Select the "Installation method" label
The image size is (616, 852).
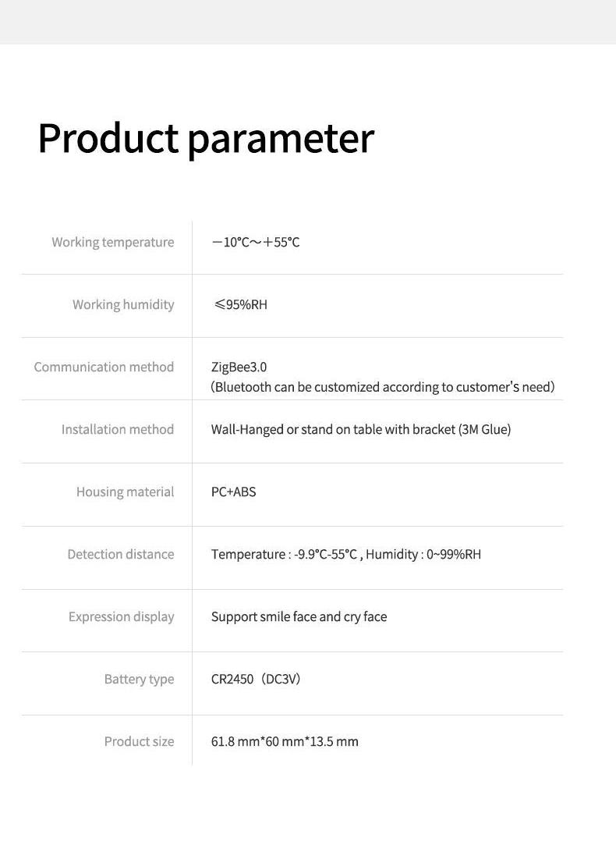point(118,429)
